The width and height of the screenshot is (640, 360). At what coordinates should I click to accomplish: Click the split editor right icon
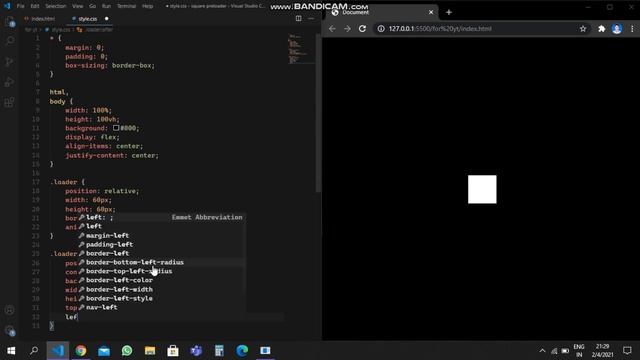click(x=298, y=18)
